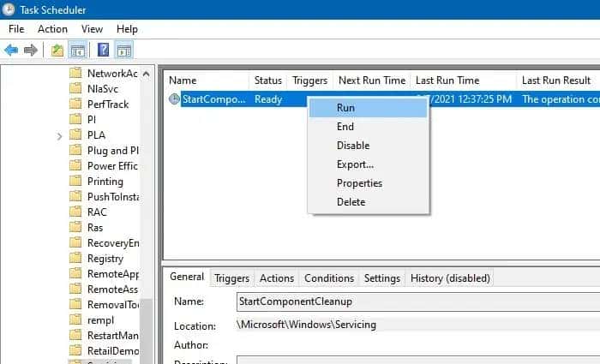Switch to the History (disabled) tab

coord(450,278)
